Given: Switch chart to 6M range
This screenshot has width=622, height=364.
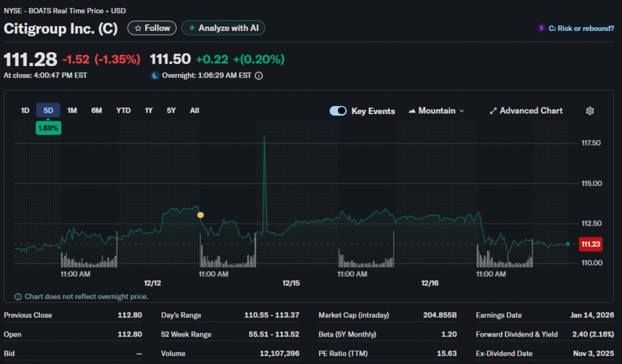Looking at the screenshot, I should coord(97,110).
